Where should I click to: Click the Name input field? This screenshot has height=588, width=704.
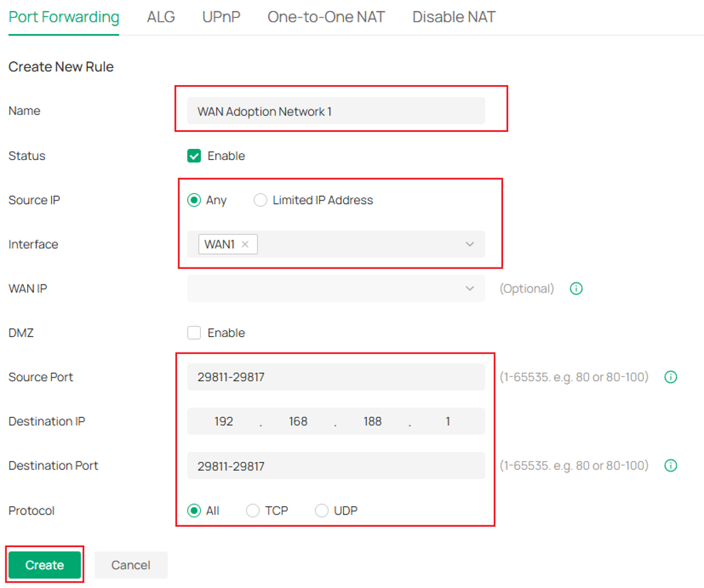point(336,111)
